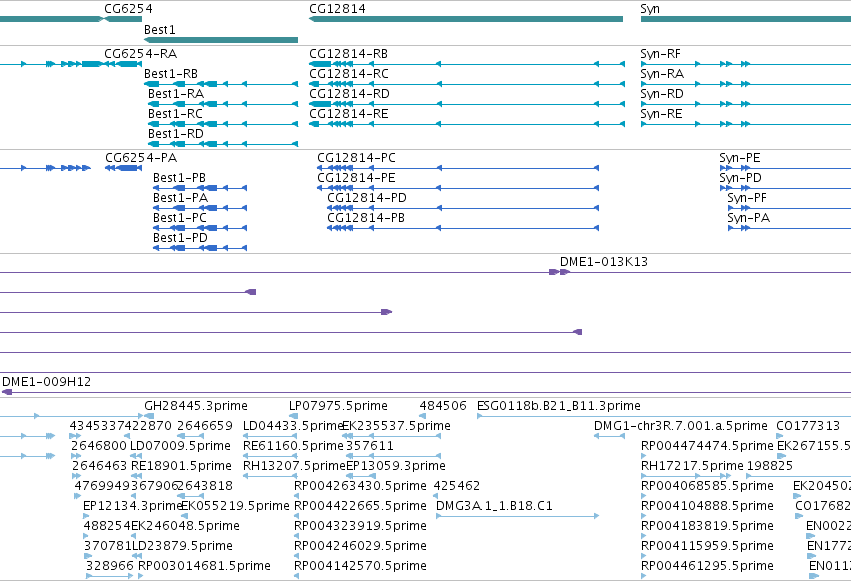Select transcript Best1-RD label
Viewport: 851px width, 581px height.
176,134
